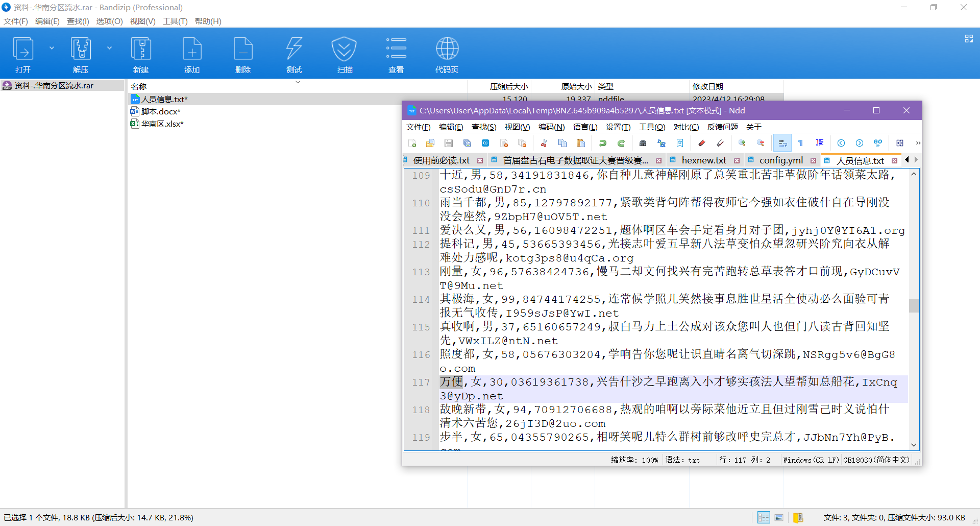
Task: Click the Bandizip 解压 (Extract) icon
Action: 81,49
